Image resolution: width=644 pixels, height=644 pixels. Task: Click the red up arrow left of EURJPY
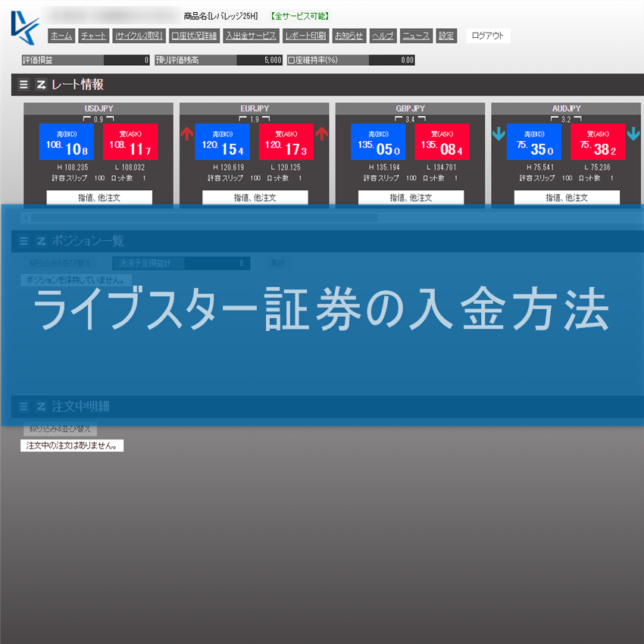tap(187, 134)
